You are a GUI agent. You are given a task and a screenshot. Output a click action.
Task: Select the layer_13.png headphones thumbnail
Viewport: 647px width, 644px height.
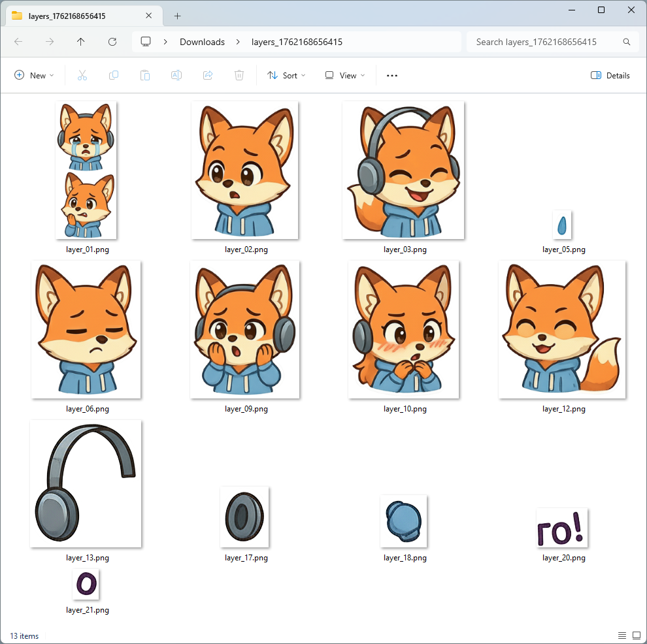86,484
